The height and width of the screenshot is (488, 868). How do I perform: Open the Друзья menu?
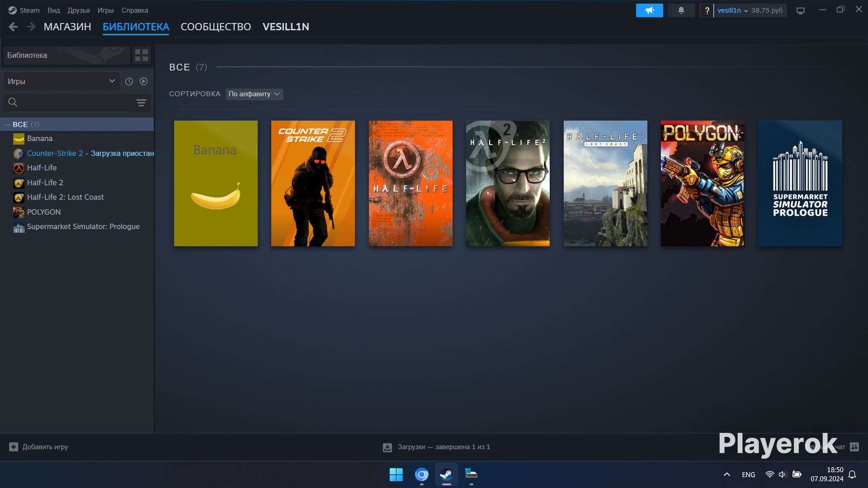point(79,10)
